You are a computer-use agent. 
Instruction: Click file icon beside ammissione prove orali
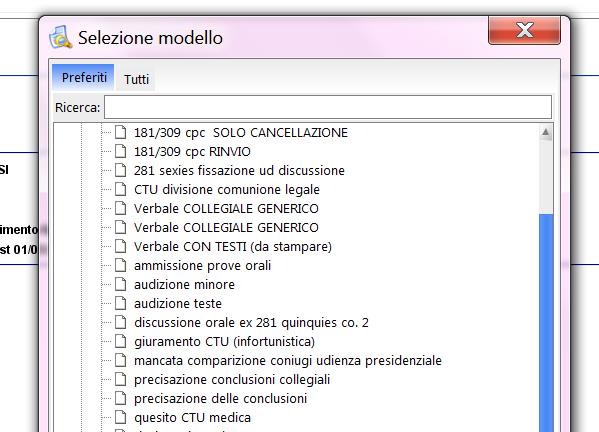[121, 265]
